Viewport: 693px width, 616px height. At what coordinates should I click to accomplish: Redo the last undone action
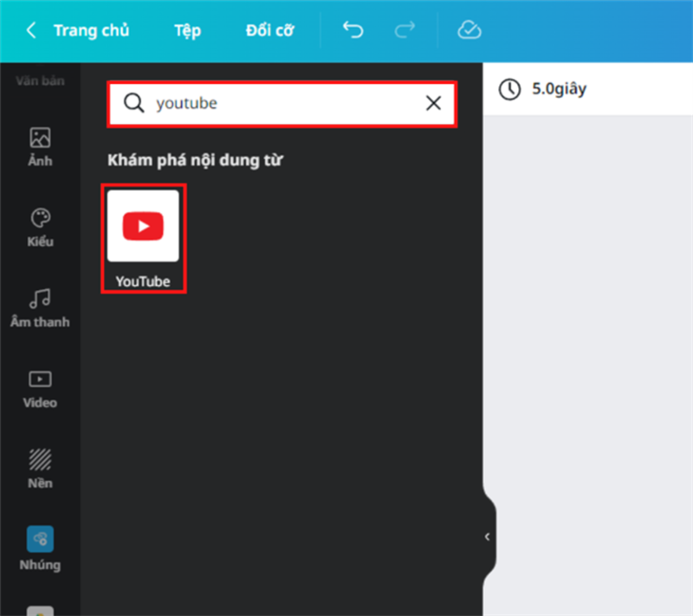pyautogui.click(x=405, y=30)
